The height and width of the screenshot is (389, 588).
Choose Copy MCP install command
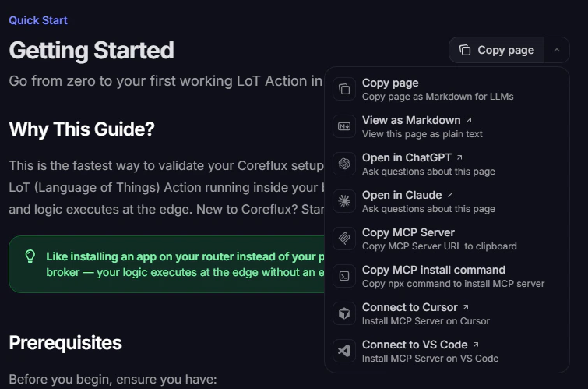447,276
